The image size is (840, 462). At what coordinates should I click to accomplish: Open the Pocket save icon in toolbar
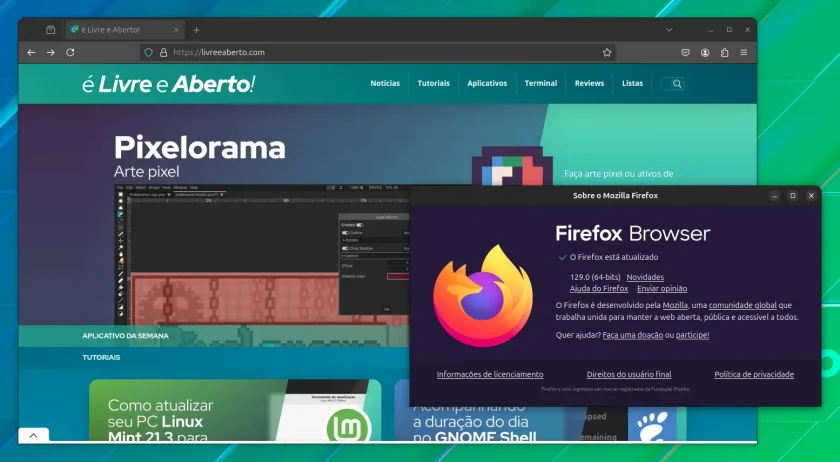click(685, 53)
